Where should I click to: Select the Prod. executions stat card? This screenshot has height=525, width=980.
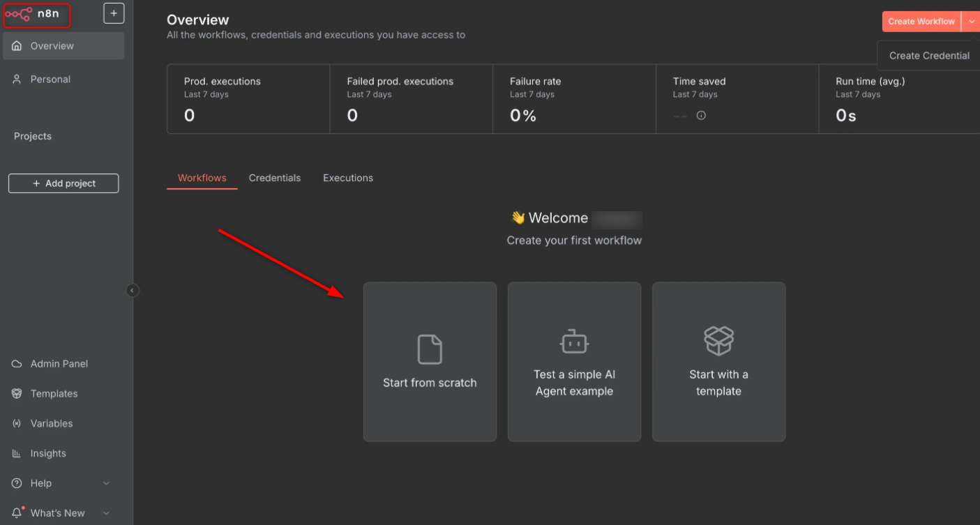click(248, 99)
